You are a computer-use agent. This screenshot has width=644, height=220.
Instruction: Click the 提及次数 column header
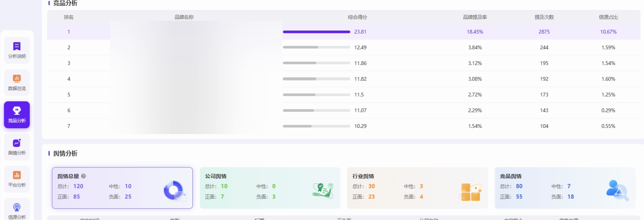click(x=544, y=17)
